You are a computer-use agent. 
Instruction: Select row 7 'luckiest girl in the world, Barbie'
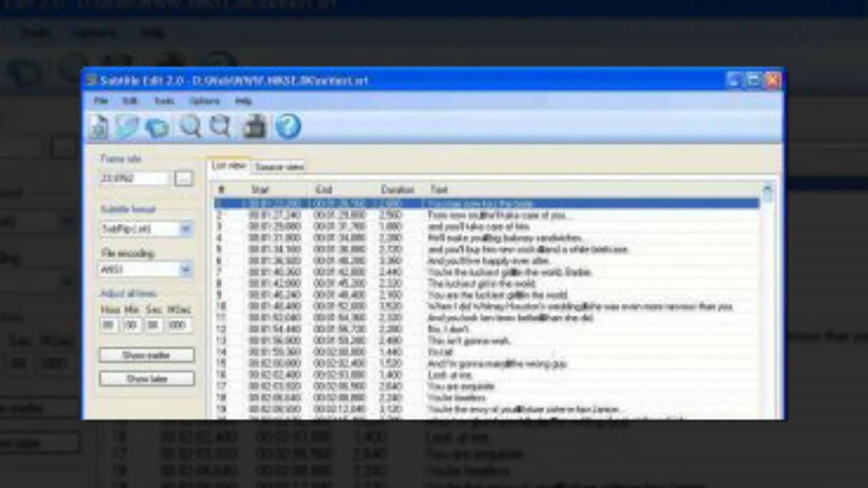click(x=486, y=272)
